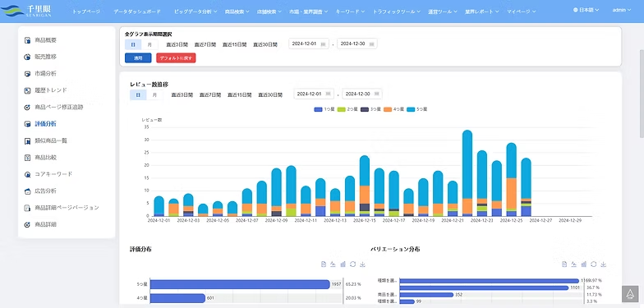Click the back-to-top arrow button

point(630,294)
